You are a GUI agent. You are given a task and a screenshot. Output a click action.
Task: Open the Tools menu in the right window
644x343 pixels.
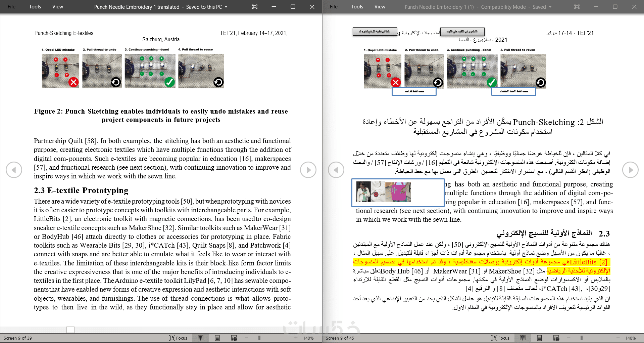click(357, 7)
